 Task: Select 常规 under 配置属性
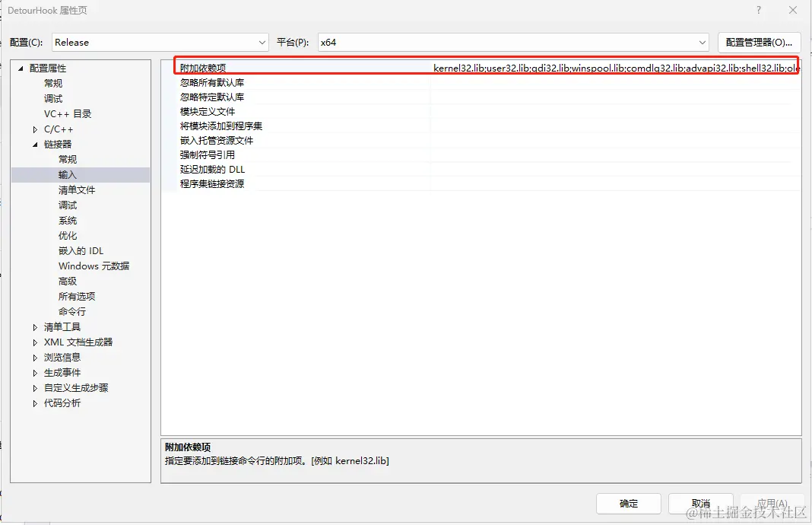click(x=52, y=84)
